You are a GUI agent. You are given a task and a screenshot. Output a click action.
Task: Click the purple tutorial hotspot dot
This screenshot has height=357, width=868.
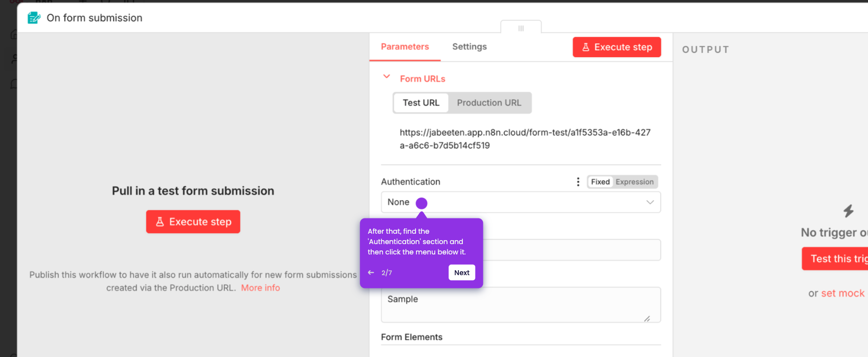coord(421,203)
